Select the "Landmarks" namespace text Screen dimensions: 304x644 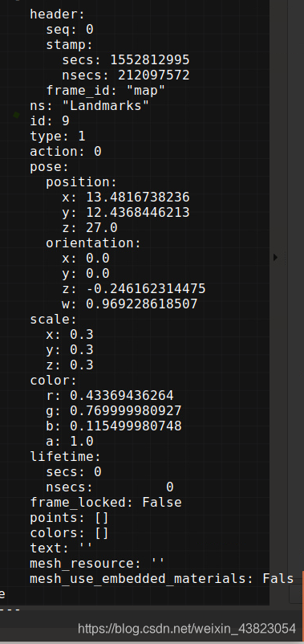[105, 105]
